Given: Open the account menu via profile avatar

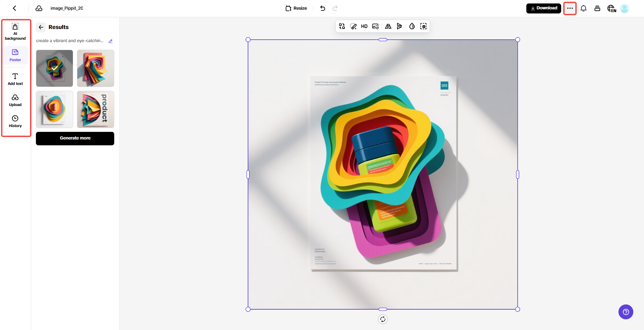Looking at the screenshot, I should pos(624,8).
